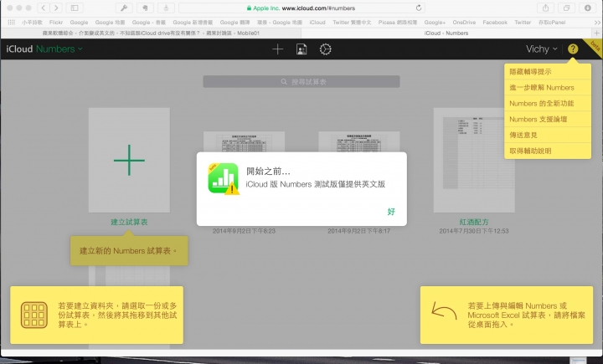Image resolution: width=603 pixels, height=364 pixels.
Task: Reload the page with the refresh icon
Action: [x=419, y=8]
